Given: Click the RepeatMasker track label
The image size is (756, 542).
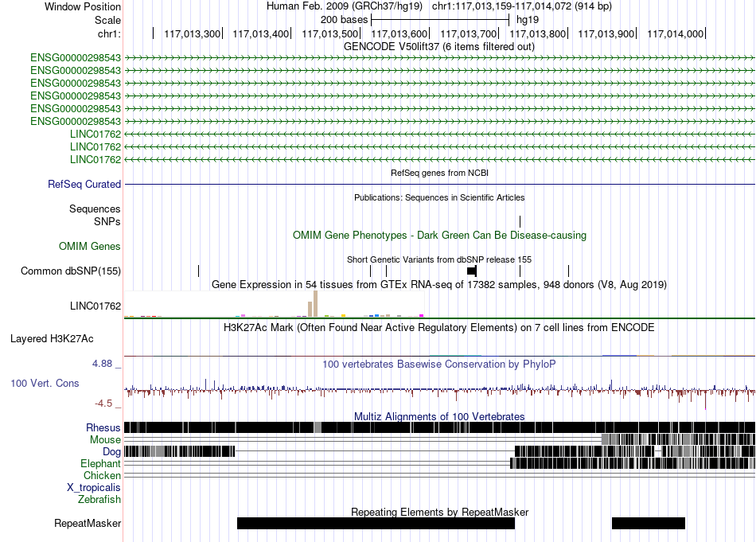Looking at the screenshot, I should point(88,524).
